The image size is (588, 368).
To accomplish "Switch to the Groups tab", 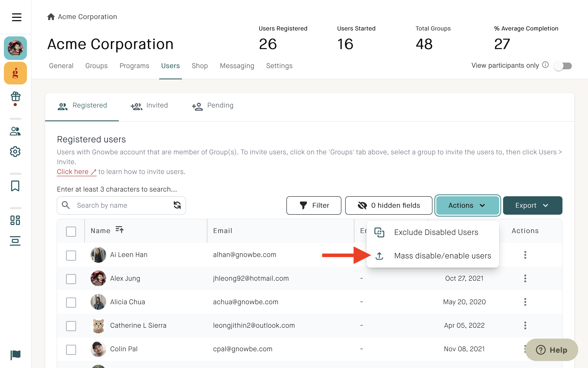I will point(96,66).
